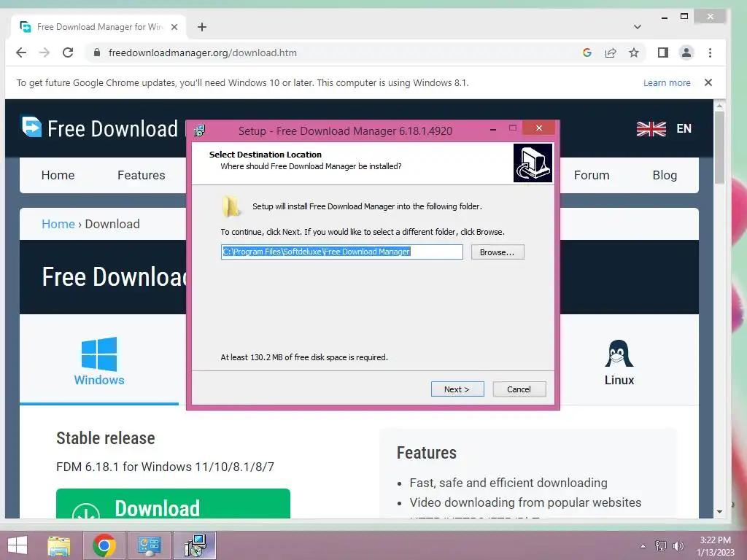The height and width of the screenshot is (560, 747).
Task: Cancel the Free Download Manager setup
Action: coord(519,389)
